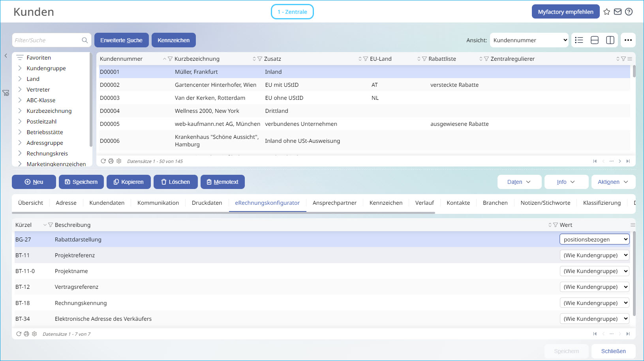Viewport: 644px width, 361px height.
Task: Switch to the Kommunikation tab
Action: [x=158, y=203]
